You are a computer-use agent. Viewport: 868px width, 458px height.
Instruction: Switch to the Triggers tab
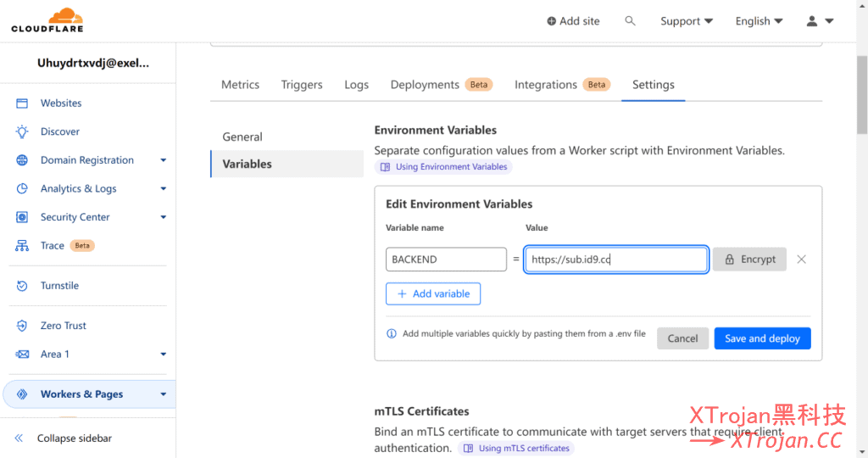click(302, 85)
